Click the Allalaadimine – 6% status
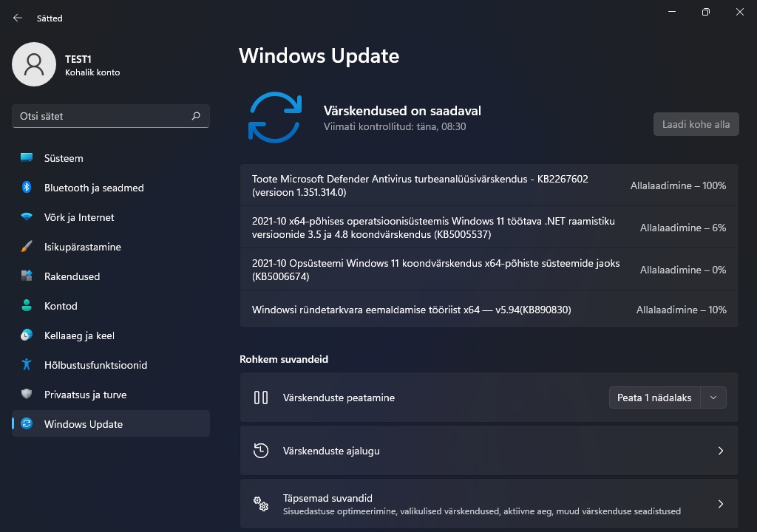 click(x=682, y=228)
